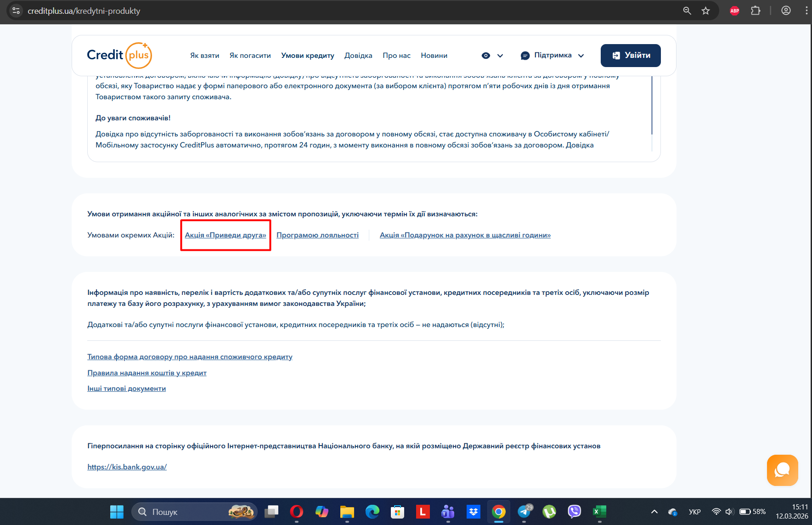This screenshot has height=525, width=812.
Task: Open Типова форма договору про надання споживчого кредиту
Action: pos(190,357)
